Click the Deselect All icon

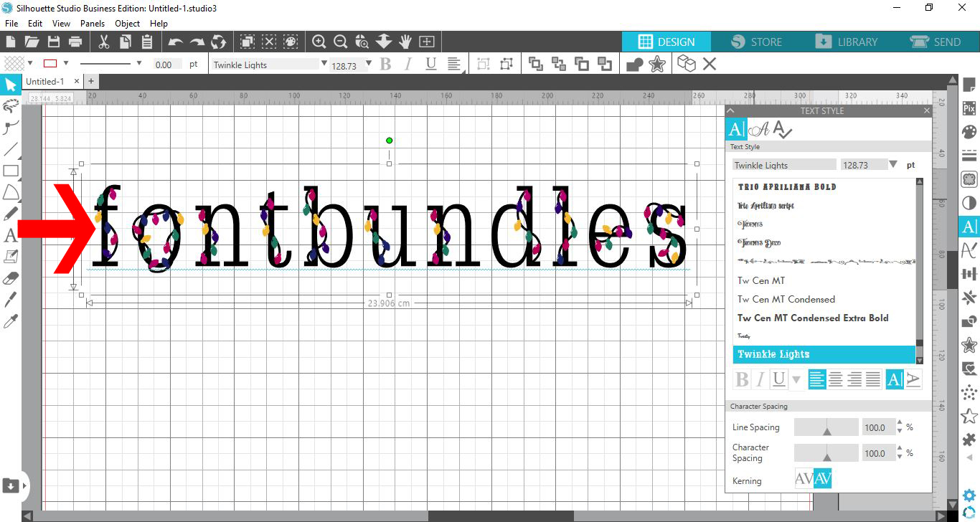pyautogui.click(x=269, y=42)
